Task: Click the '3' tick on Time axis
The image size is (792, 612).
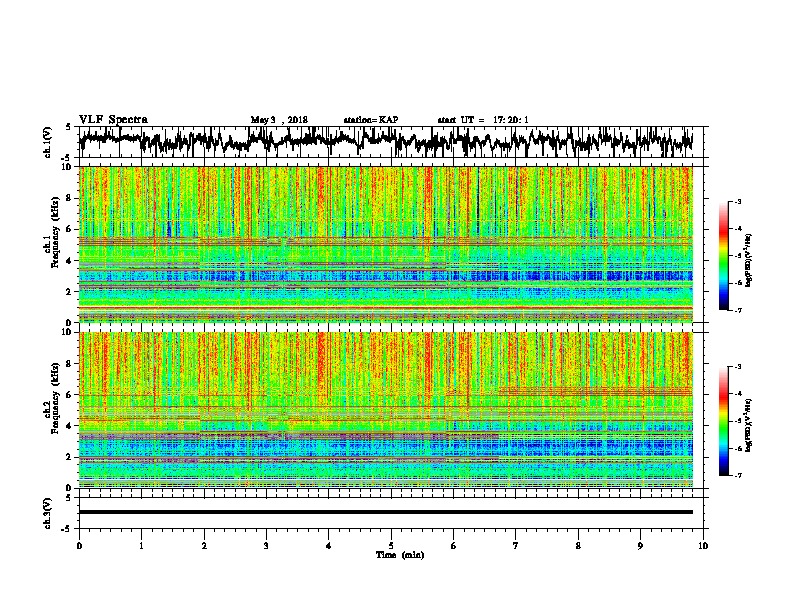Action: tap(266, 546)
